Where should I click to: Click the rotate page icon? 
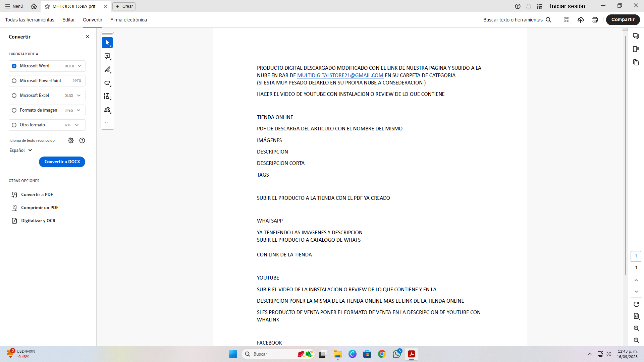click(636, 304)
